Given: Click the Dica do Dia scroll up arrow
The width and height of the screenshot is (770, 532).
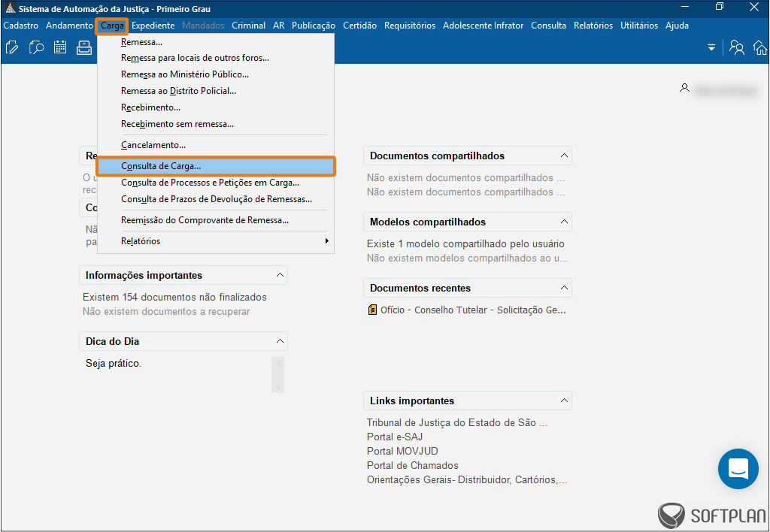Looking at the screenshot, I should tap(277, 363).
